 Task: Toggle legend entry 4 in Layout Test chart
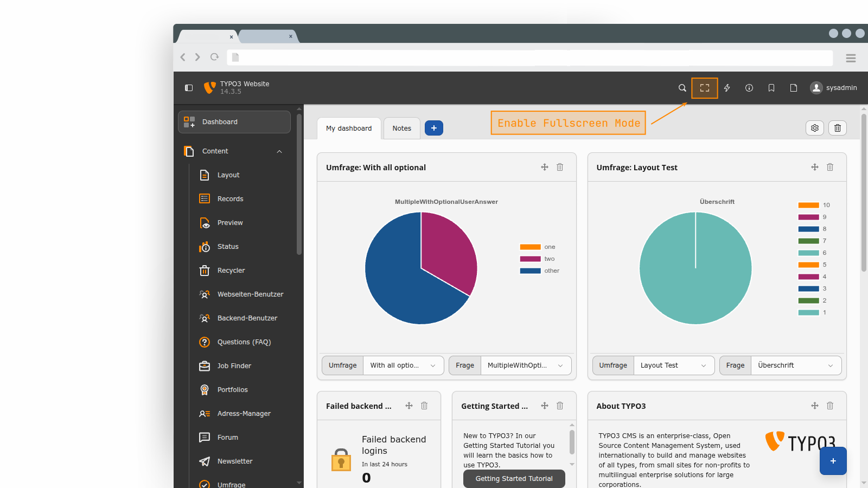[813, 277]
